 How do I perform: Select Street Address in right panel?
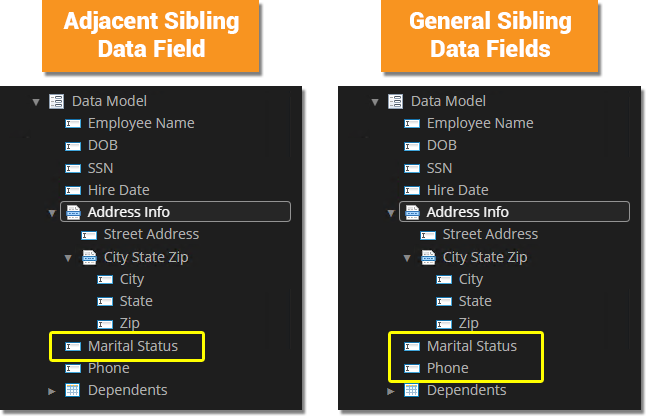pos(489,234)
